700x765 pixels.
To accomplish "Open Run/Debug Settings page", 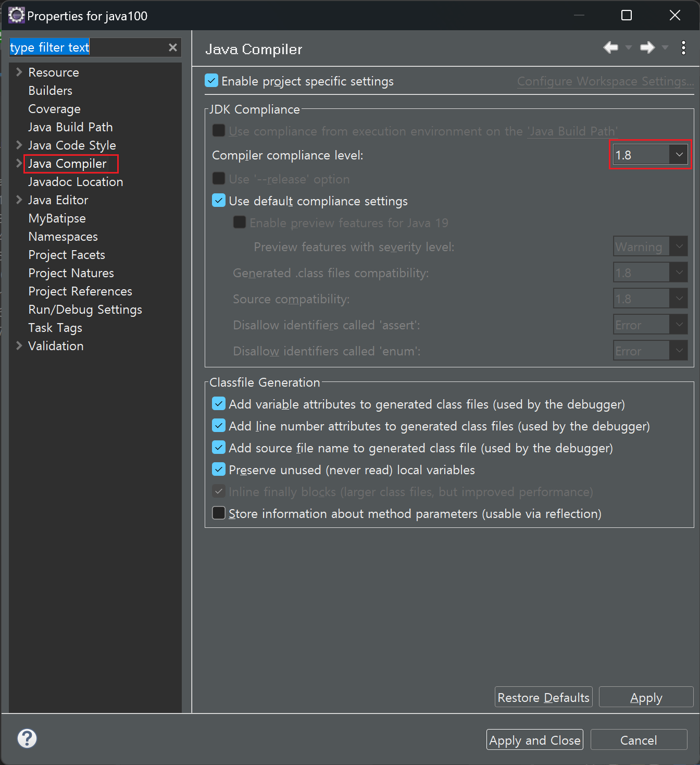I will (x=85, y=310).
